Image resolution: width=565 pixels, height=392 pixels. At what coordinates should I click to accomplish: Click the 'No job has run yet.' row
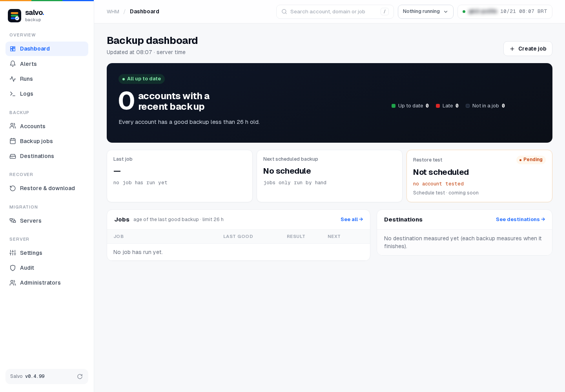point(239,252)
